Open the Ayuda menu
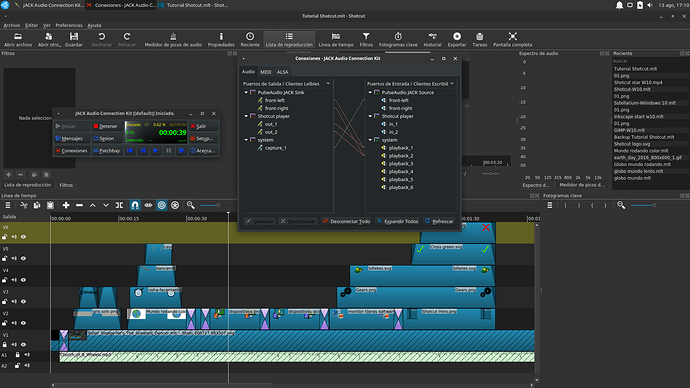This screenshot has height=388, width=690. pos(94,26)
